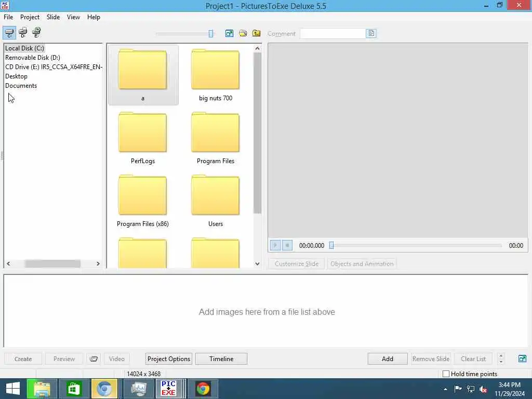Click the folder tree horizontal scrollbar thumb
This screenshot has width=532, height=399.
click(x=52, y=263)
